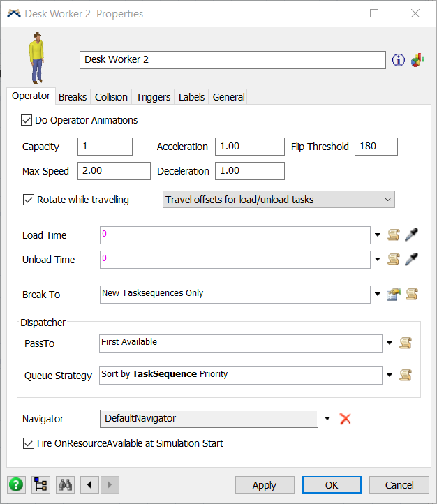Open the tree view icon in bottom bar

point(40,484)
